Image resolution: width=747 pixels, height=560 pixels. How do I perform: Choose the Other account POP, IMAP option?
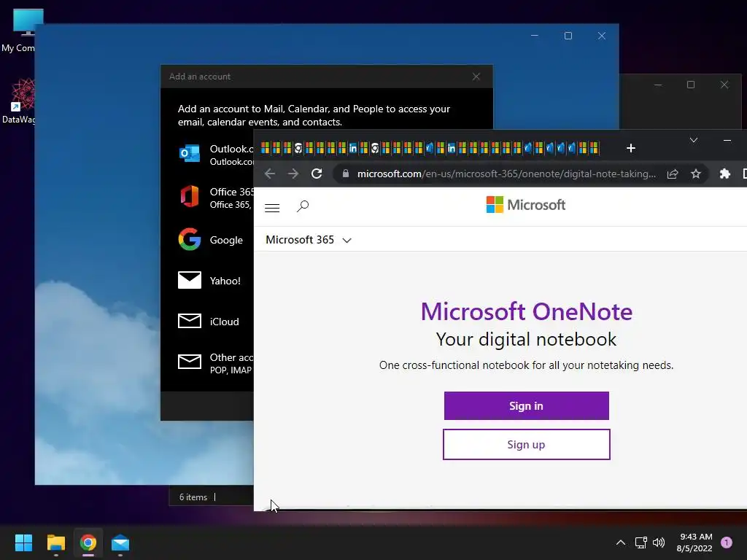216,363
